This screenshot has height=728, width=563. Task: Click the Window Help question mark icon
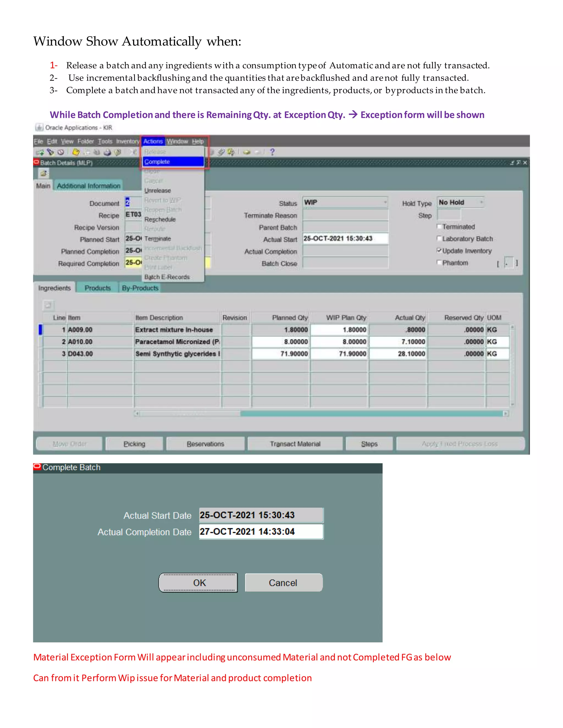[272, 152]
